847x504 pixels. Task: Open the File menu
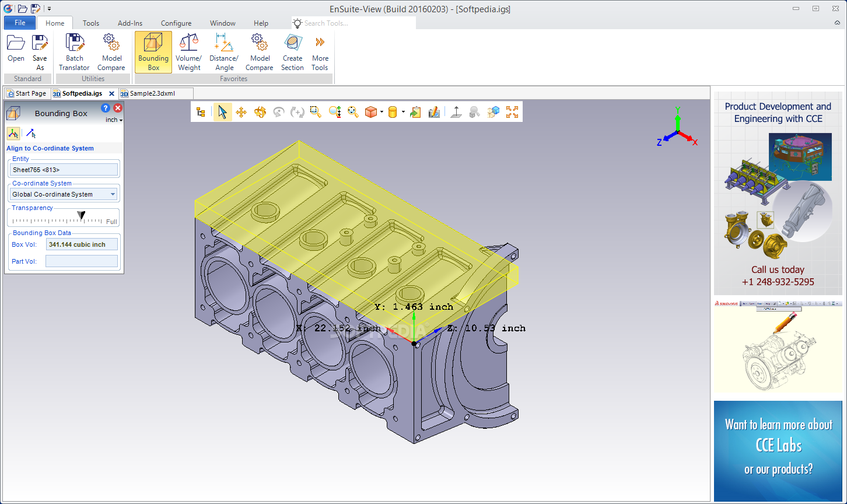(20, 23)
